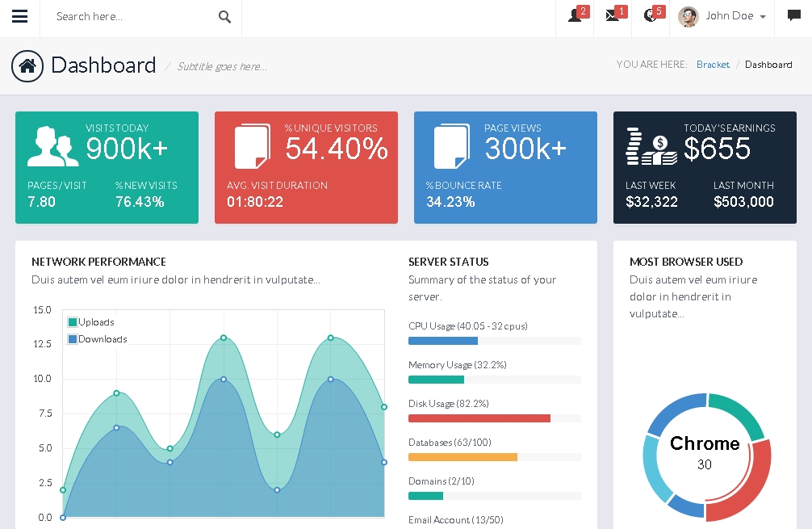Image resolution: width=812 pixels, height=529 pixels.
Task: Open the chat bubble panel icon
Action: point(793,16)
